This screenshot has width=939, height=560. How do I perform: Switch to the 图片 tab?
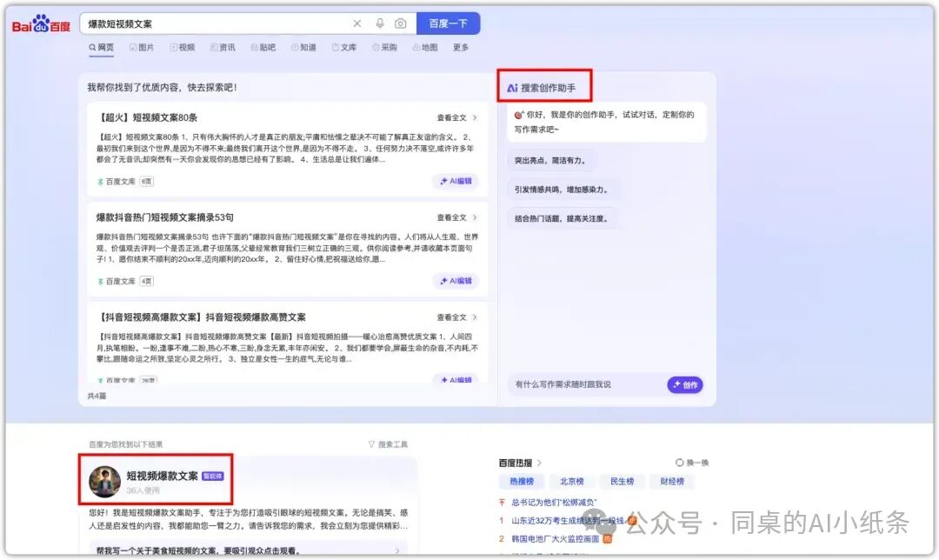pyautogui.click(x=142, y=47)
